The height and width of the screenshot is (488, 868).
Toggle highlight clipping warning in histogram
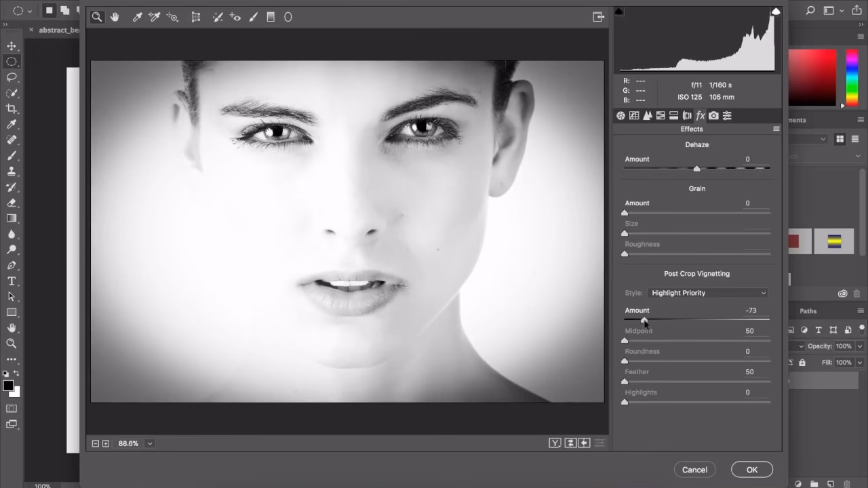(776, 12)
